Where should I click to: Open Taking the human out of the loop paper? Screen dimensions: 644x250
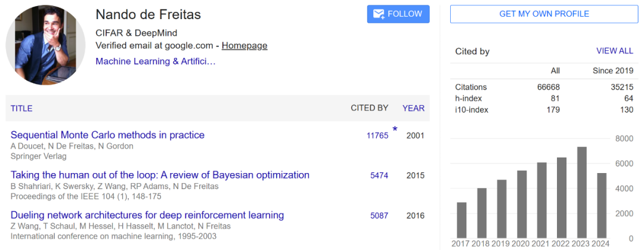[x=160, y=175]
